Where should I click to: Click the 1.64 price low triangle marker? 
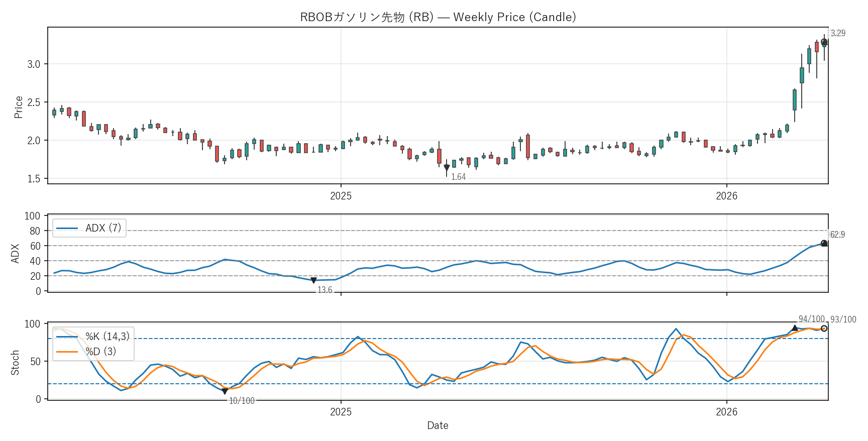[x=447, y=168]
